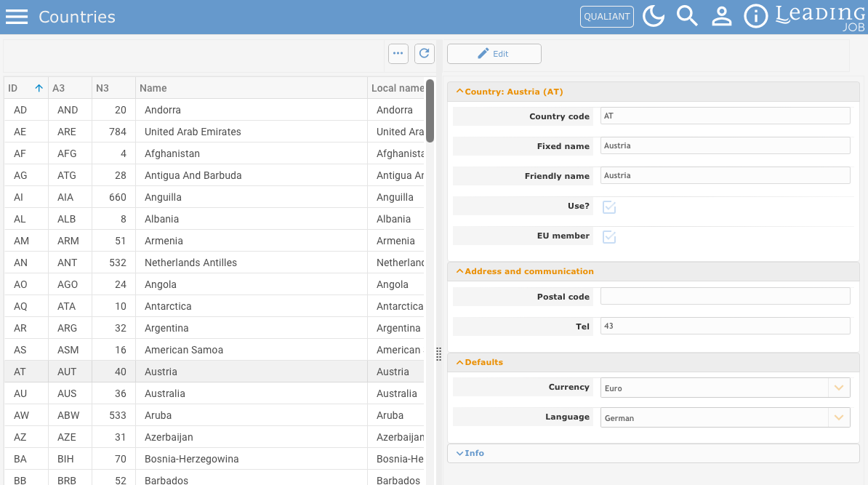Sort by Local name column header
The width and height of the screenshot is (868, 485).
(x=396, y=88)
